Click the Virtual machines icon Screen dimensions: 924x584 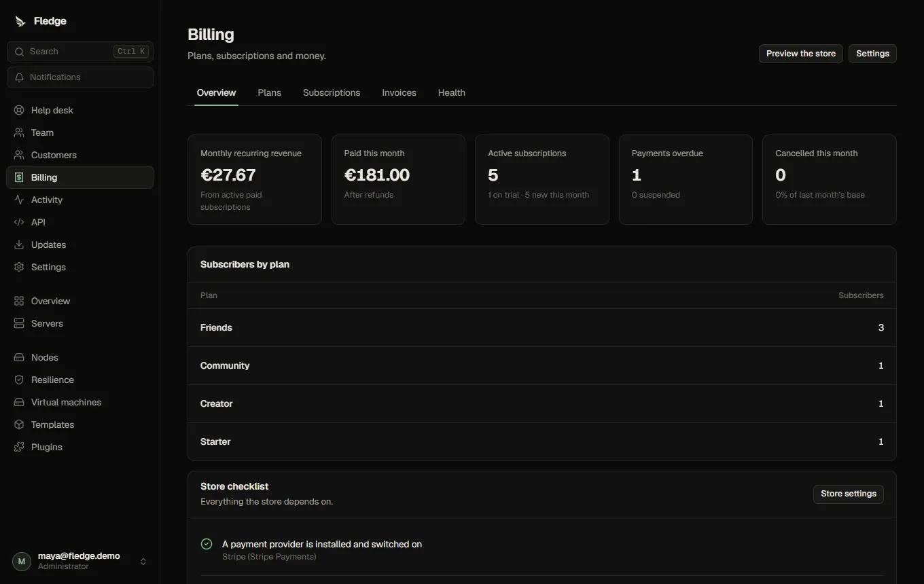[x=19, y=402]
